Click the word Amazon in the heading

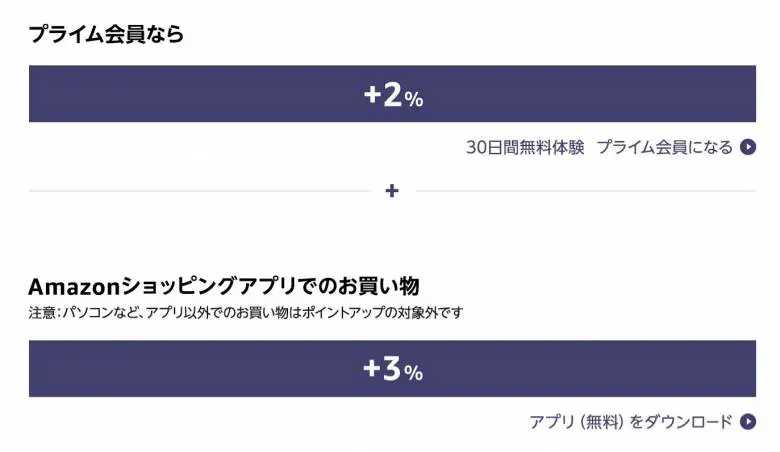(74, 286)
